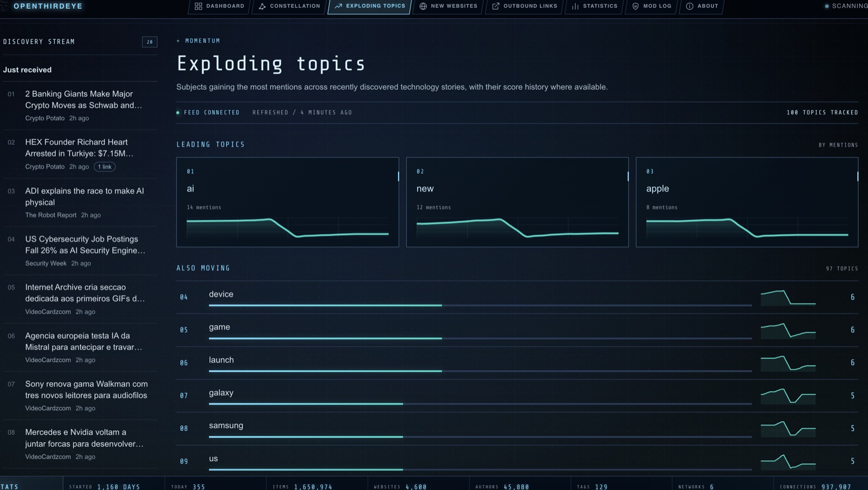This screenshot has width=868, height=490.
Task: Click the Outbound Links external-link icon
Action: point(496,6)
